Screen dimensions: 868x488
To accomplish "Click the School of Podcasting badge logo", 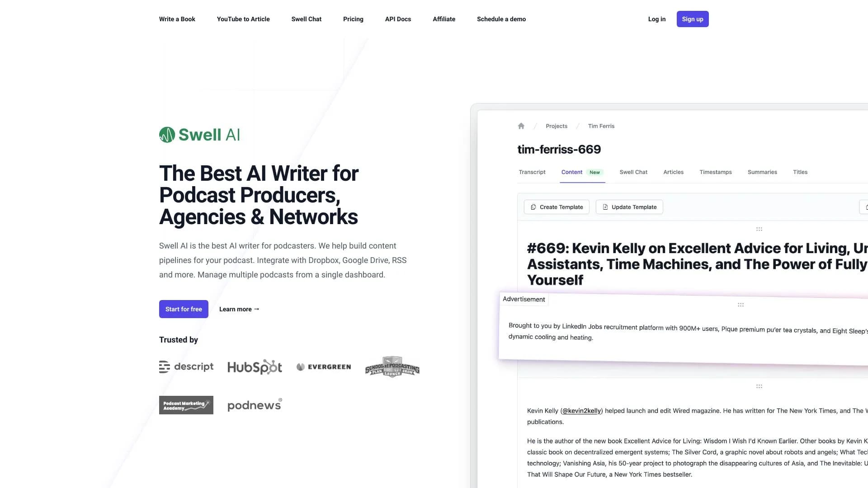I will tap(392, 367).
